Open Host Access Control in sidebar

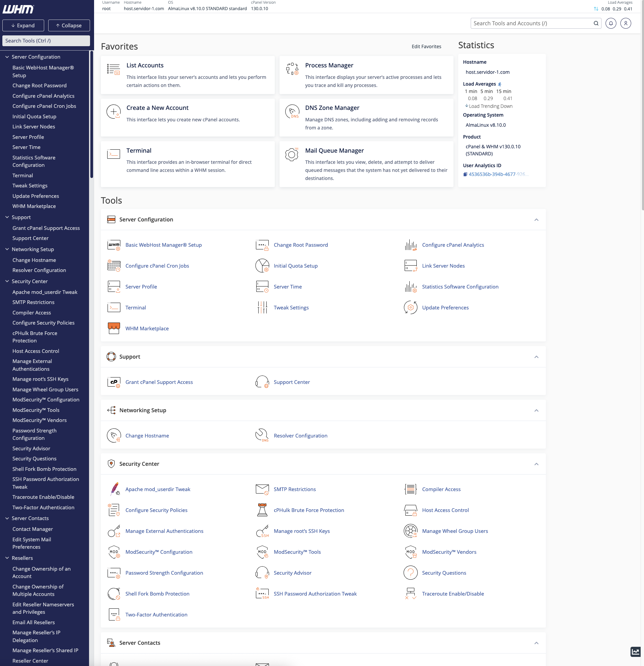(x=36, y=351)
